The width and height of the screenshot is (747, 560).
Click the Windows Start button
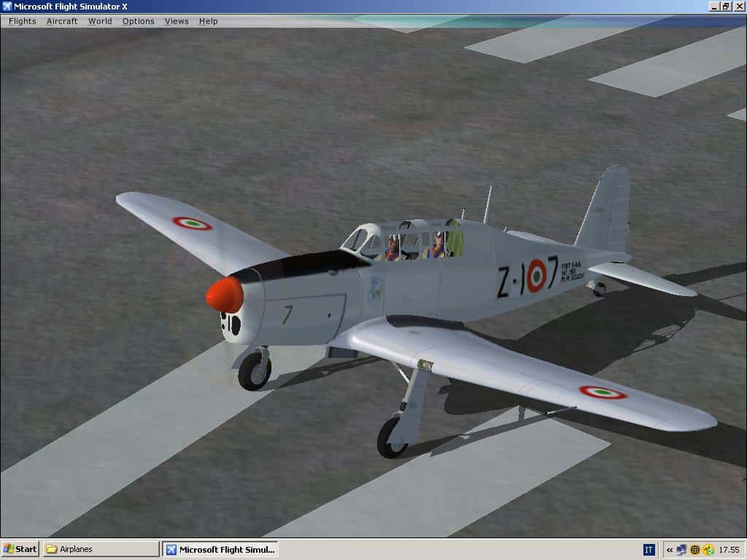(x=20, y=549)
